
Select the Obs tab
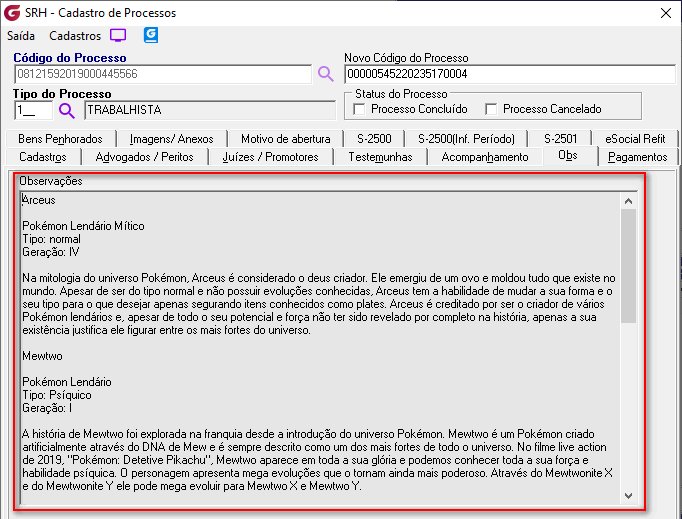pyautogui.click(x=568, y=155)
